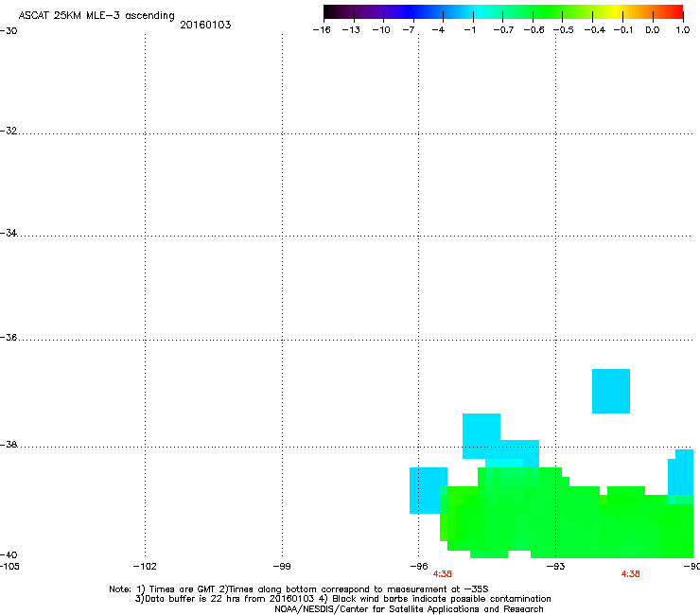Click the red 4:38 time right of -93
The image size is (700, 615).
click(630, 574)
